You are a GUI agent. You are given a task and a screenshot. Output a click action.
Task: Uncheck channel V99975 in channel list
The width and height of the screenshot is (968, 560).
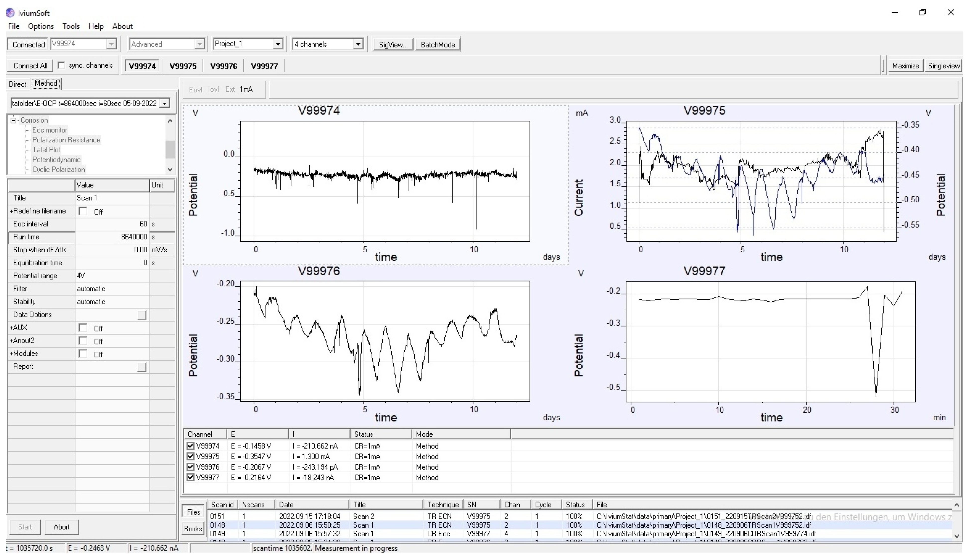pyautogui.click(x=190, y=456)
